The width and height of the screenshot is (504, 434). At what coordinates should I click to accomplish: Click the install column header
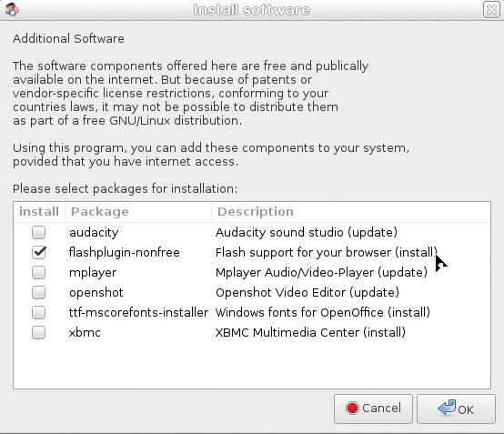39,212
